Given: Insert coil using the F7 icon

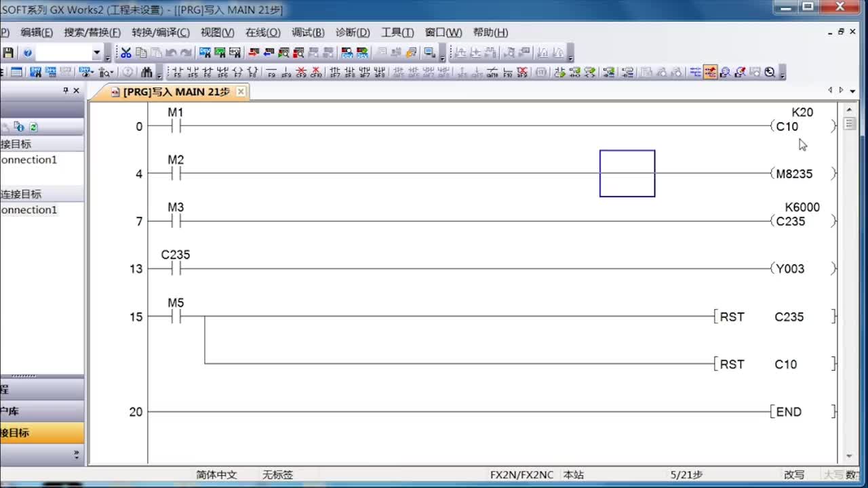Looking at the screenshot, I should tap(237, 73).
